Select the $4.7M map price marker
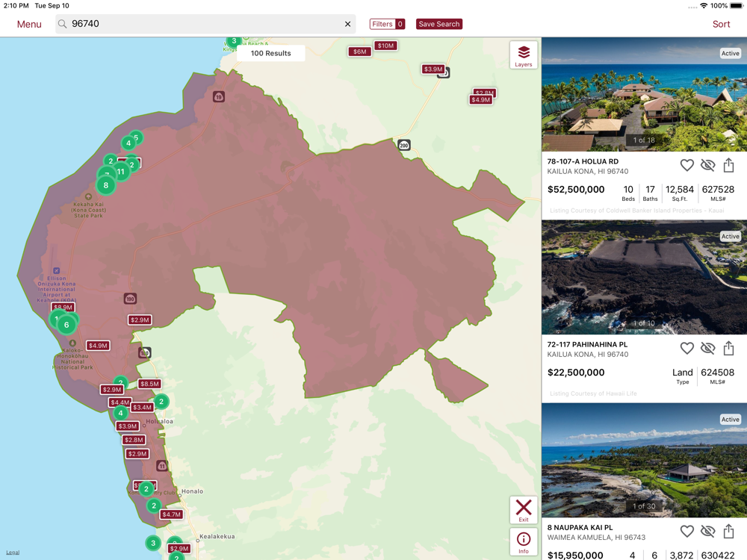Screen dimensions: 747x560 172,514
